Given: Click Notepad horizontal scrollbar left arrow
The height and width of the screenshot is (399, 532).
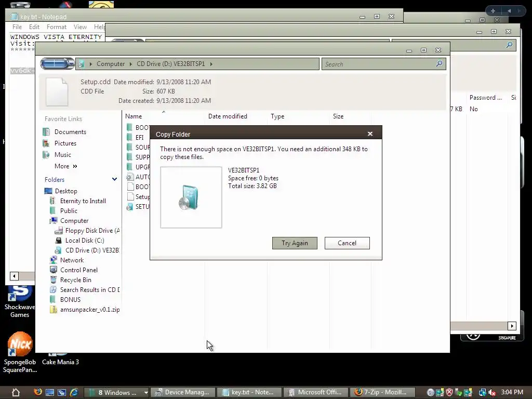Looking at the screenshot, I should click(x=14, y=276).
